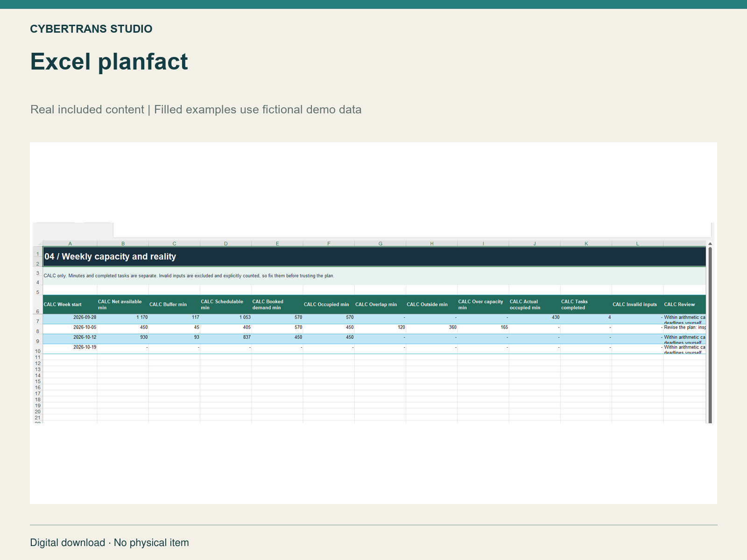Click the 'CALC Schedulable min' header cell
This screenshot has width=747, height=560.
tap(226, 305)
